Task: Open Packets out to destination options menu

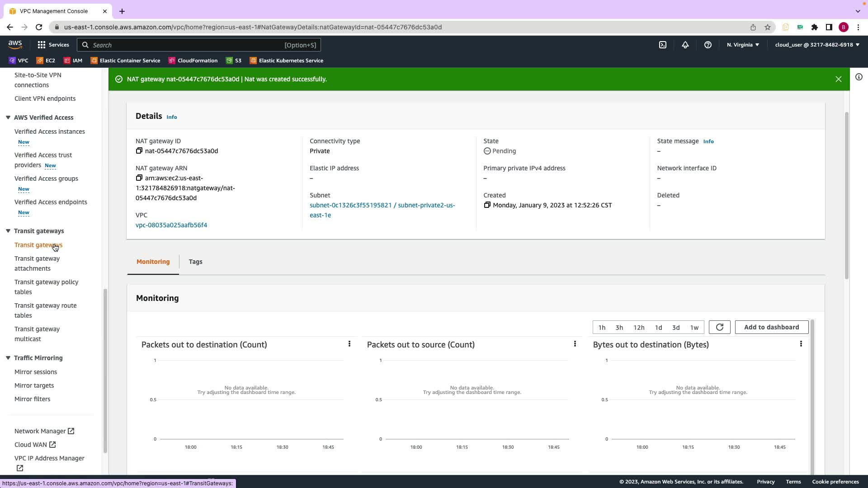Action: [349, 344]
